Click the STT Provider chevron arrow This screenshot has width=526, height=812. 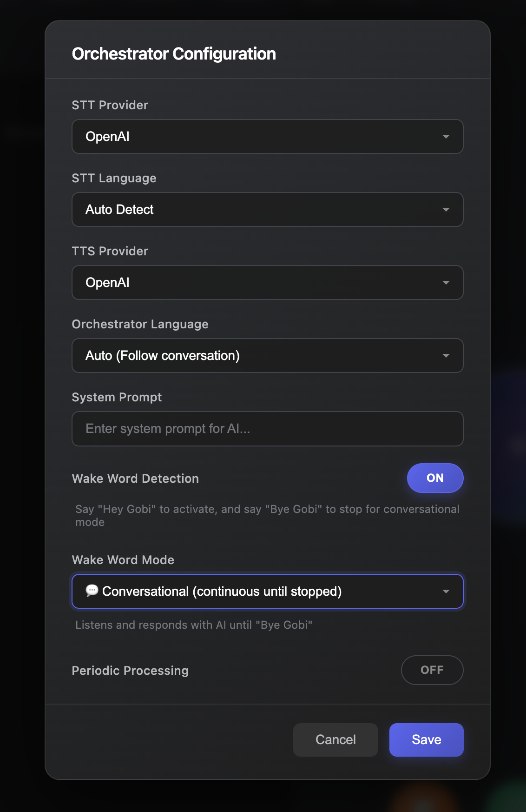pos(446,136)
